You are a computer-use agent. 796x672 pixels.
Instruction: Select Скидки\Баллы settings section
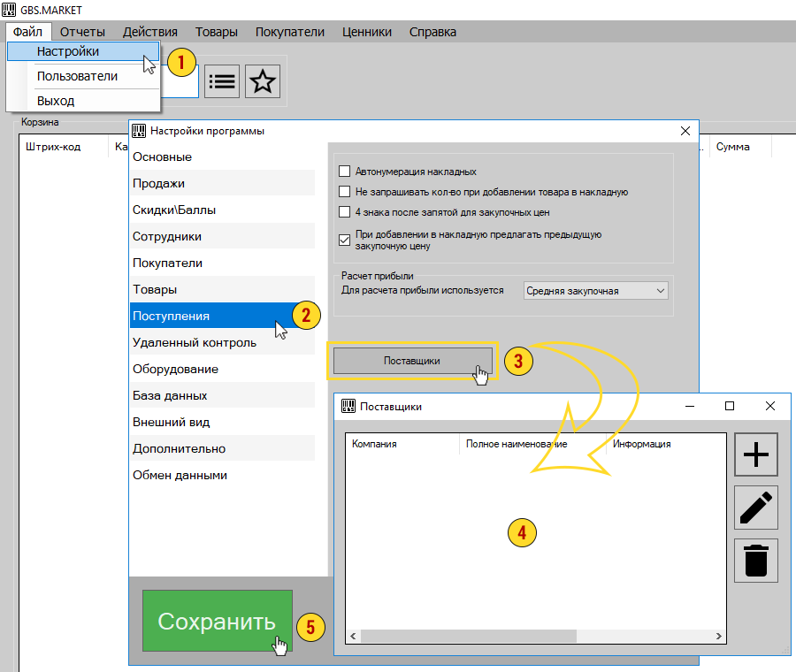(222, 210)
